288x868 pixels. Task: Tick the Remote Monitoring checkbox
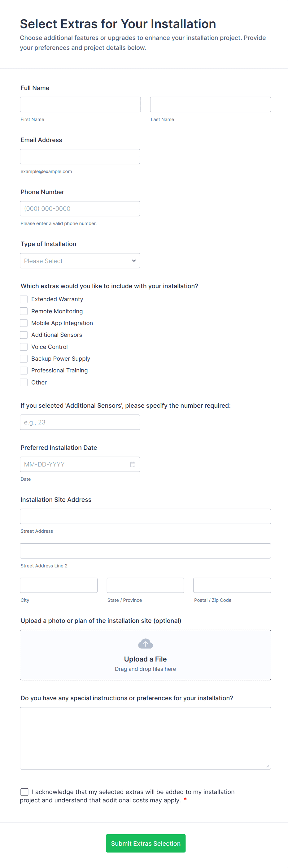tap(24, 311)
